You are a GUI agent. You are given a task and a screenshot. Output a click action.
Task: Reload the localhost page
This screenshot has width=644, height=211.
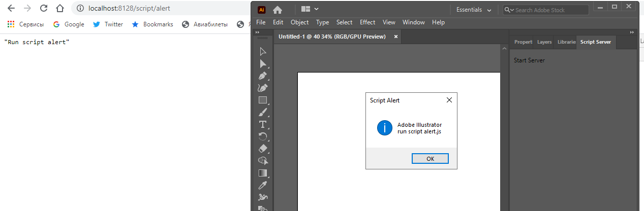click(x=44, y=8)
